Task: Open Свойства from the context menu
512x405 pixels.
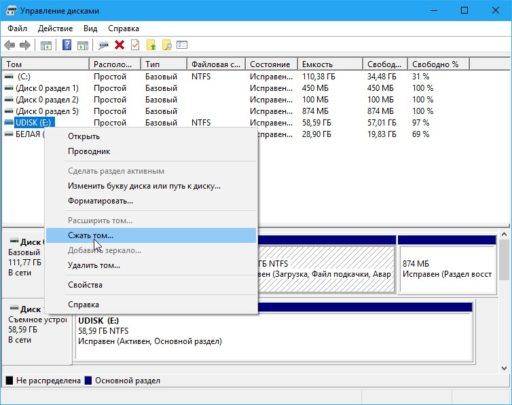Action: pos(151,285)
